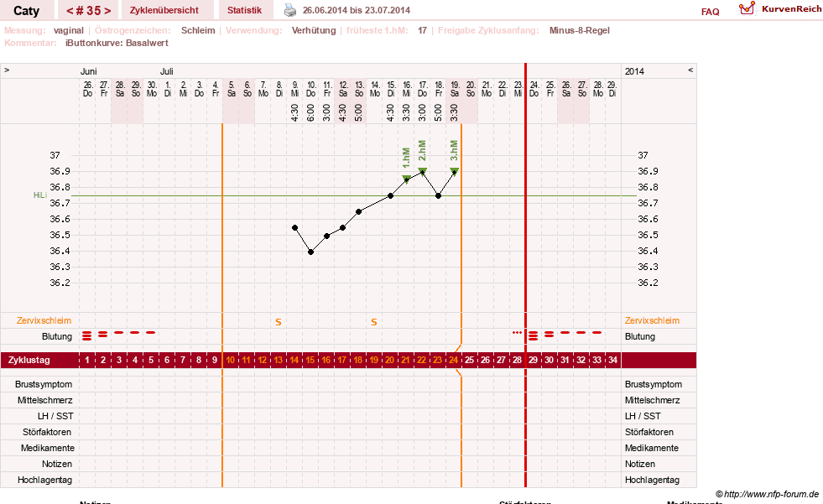Select cycle day 28 in Zyklustag row
The width and height of the screenshot is (823, 504).
tap(517, 361)
